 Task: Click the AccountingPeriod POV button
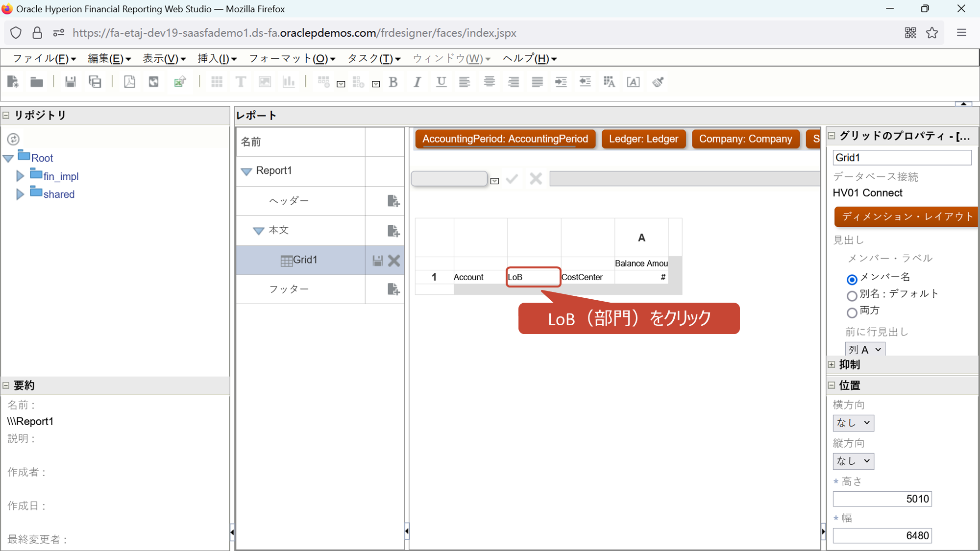(505, 139)
